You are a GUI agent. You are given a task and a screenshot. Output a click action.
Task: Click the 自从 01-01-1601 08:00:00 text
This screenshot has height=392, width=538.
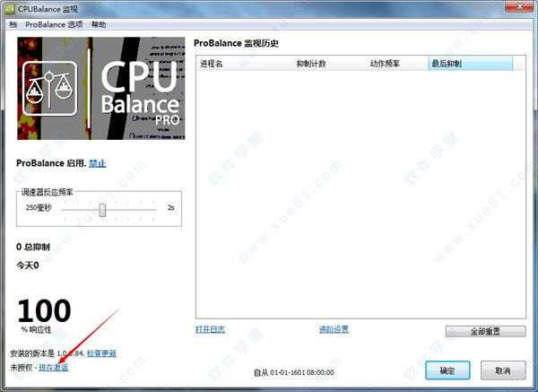point(294,372)
